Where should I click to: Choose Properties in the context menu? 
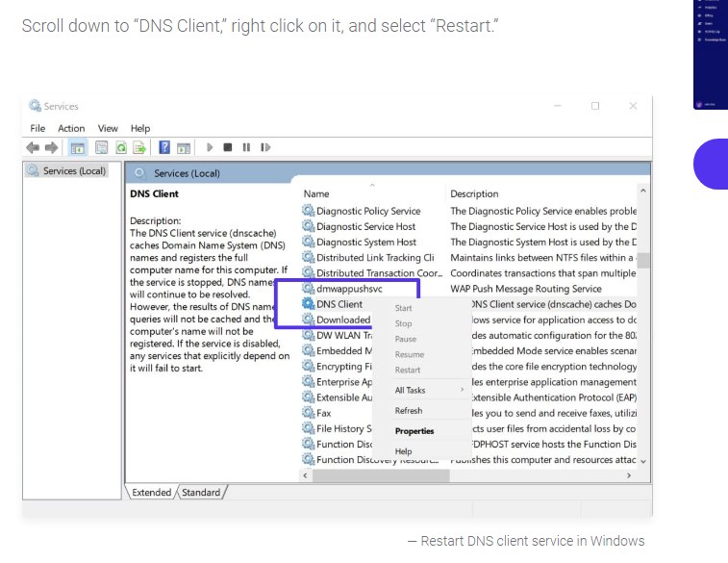click(x=414, y=431)
